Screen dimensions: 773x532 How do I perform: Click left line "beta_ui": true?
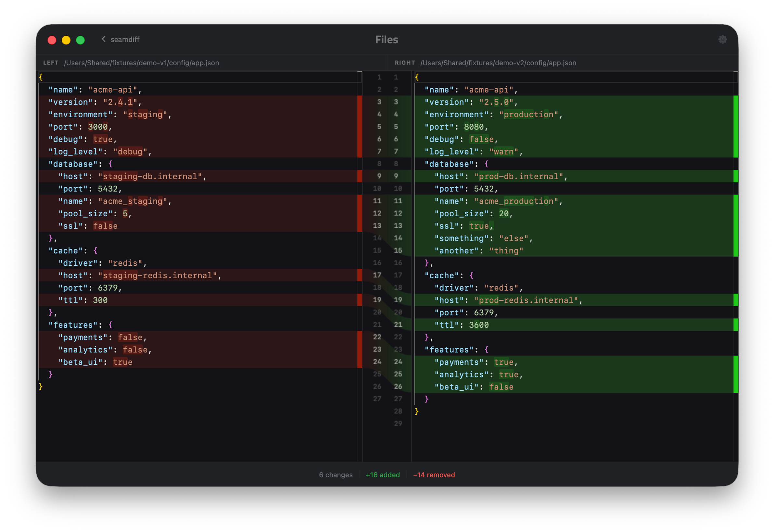tap(198, 362)
